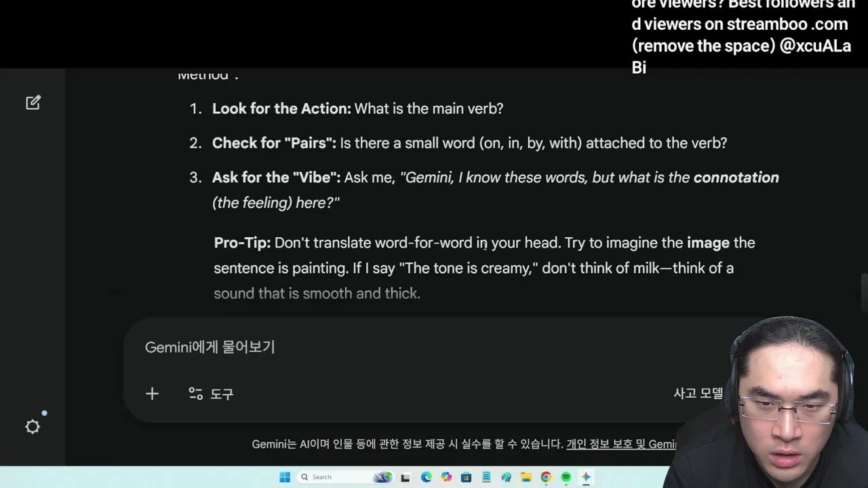Click the "Pro-Tip:" label
Viewport: 868px width, 488px height.
click(x=242, y=243)
